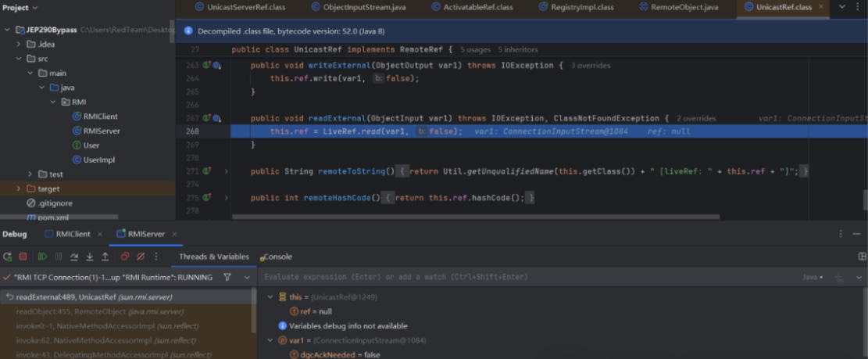Open the thread selector dropdown arrow

tap(246, 277)
